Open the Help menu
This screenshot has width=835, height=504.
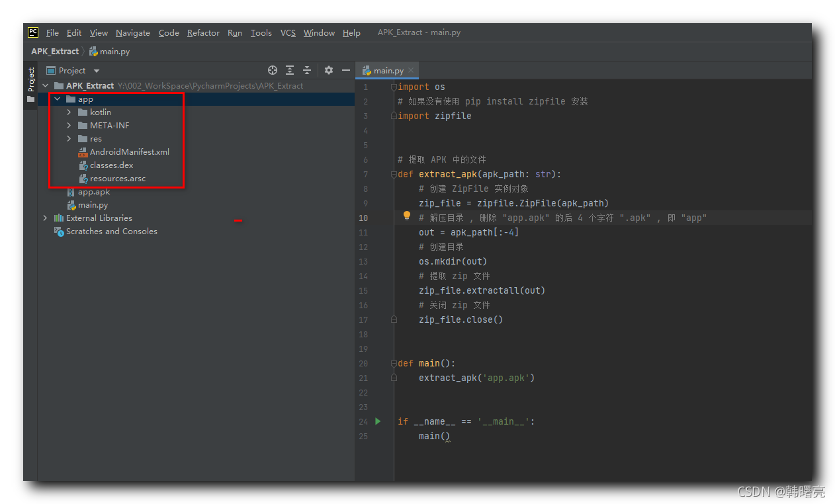351,32
